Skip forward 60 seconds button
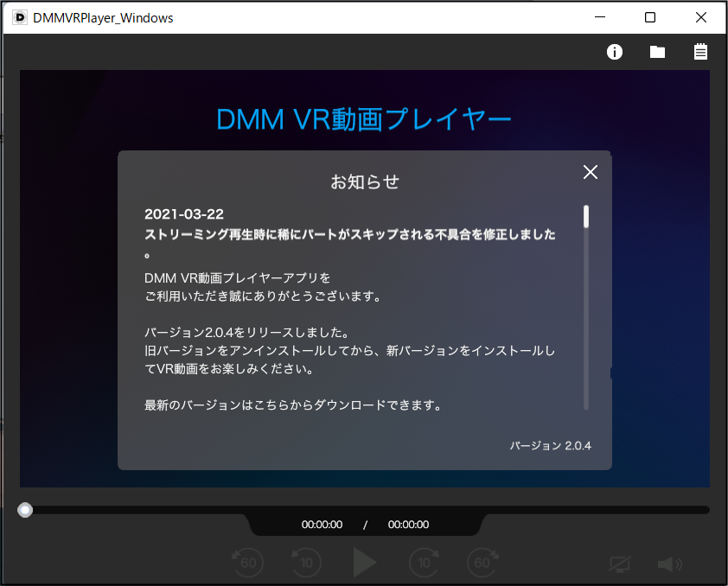Image resolution: width=728 pixels, height=586 pixels. tap(482, 563)
